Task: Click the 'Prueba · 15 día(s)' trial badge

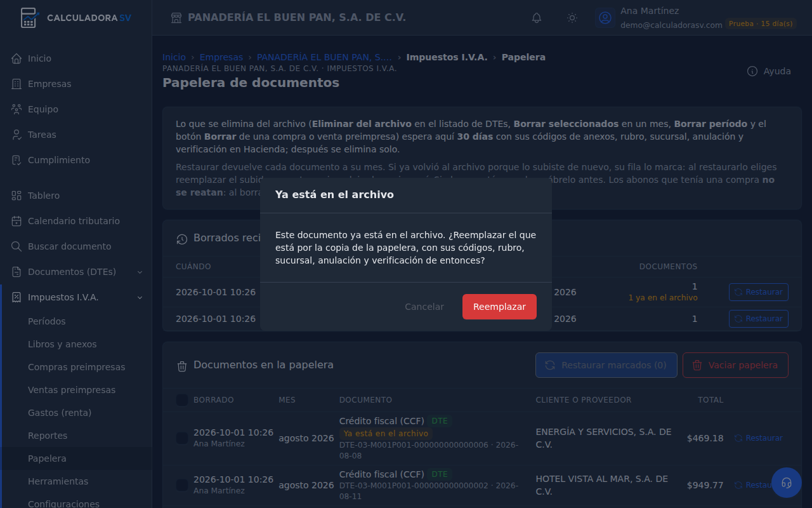Action: click(761, 23)
